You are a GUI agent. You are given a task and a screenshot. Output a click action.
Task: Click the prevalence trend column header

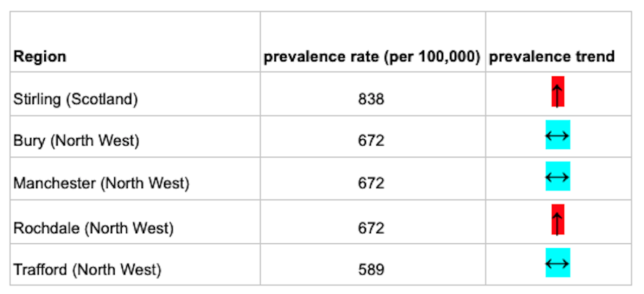(x=552, y=56)
